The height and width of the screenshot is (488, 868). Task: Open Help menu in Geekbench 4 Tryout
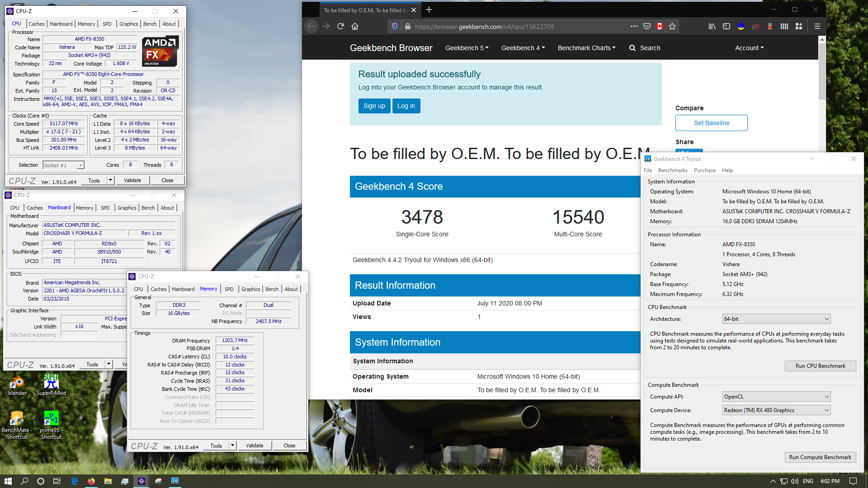click(x=727, y=170)
